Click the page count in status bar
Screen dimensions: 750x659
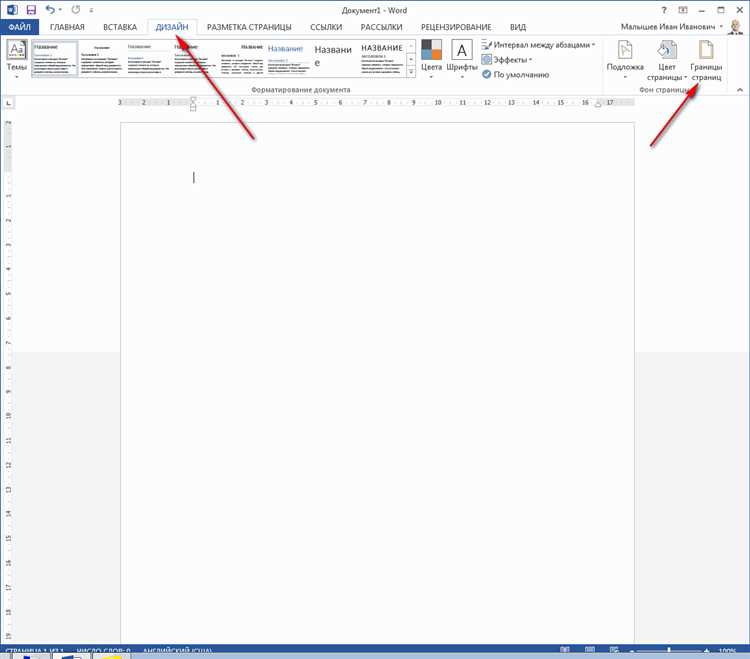tap(34, 651)
